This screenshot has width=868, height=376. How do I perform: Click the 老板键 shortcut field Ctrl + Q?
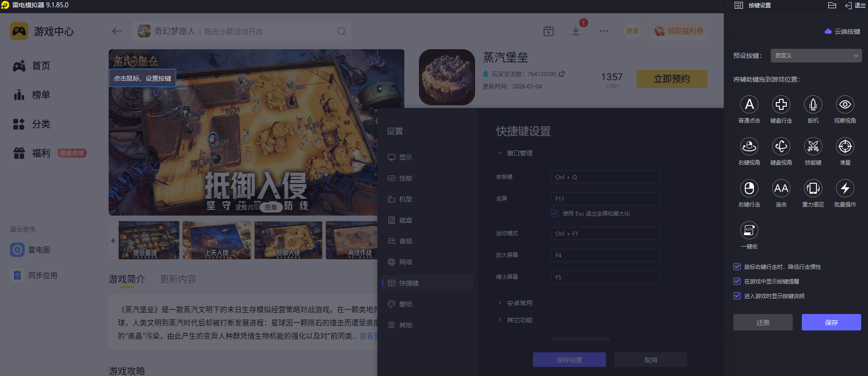point(605,177)
